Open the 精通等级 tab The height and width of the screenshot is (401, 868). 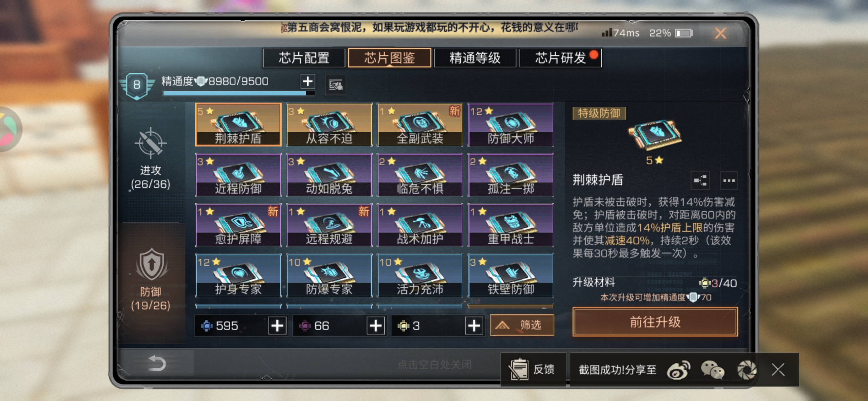(x=475, y=58)
